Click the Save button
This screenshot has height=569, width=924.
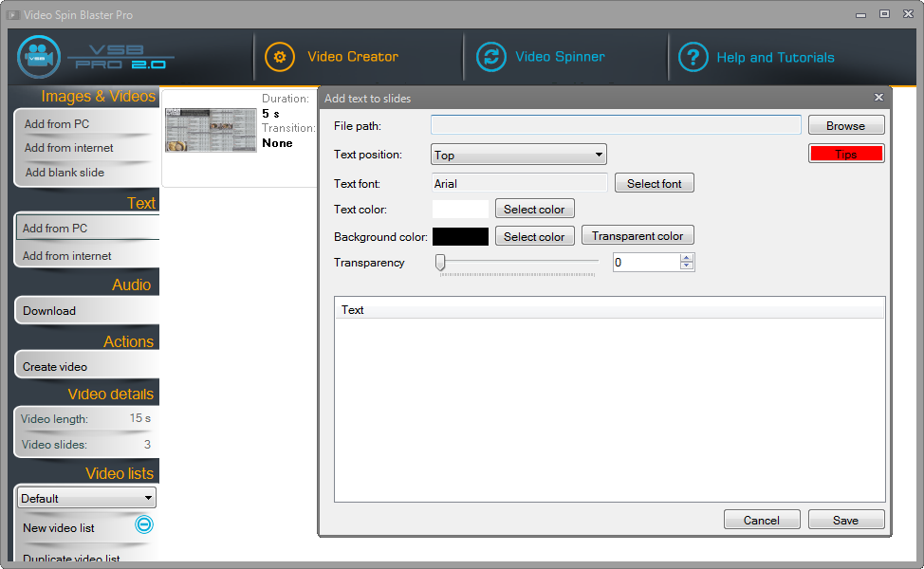845,520
